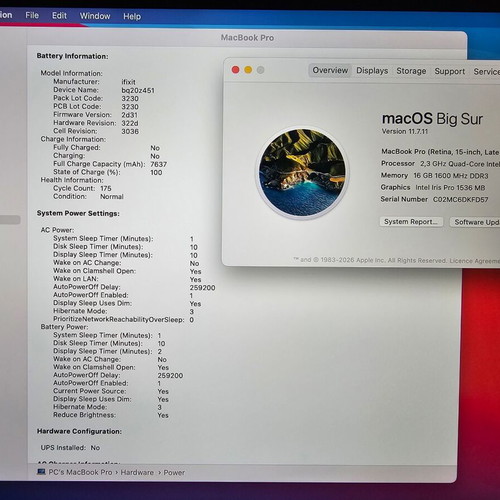500x500 pixels.
Task: Click PrioritizeNetworkReachabilityOverSleep row label
Action: [x=119, y=319]
